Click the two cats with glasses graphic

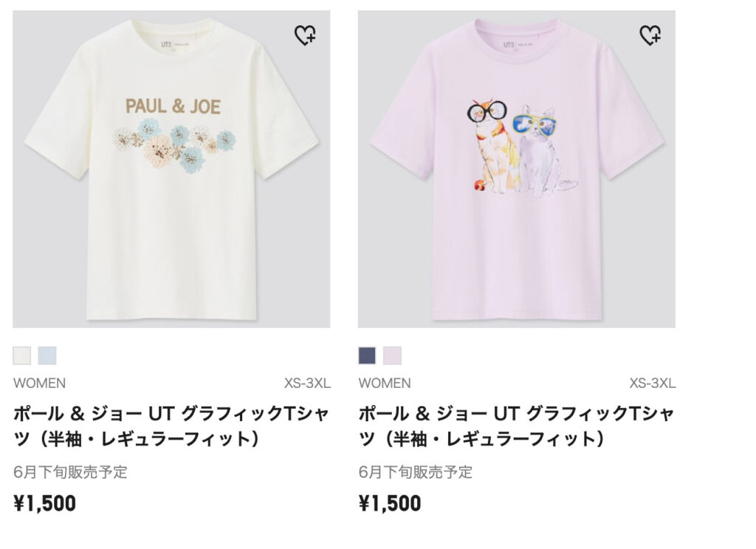click(x=522, y=146)
